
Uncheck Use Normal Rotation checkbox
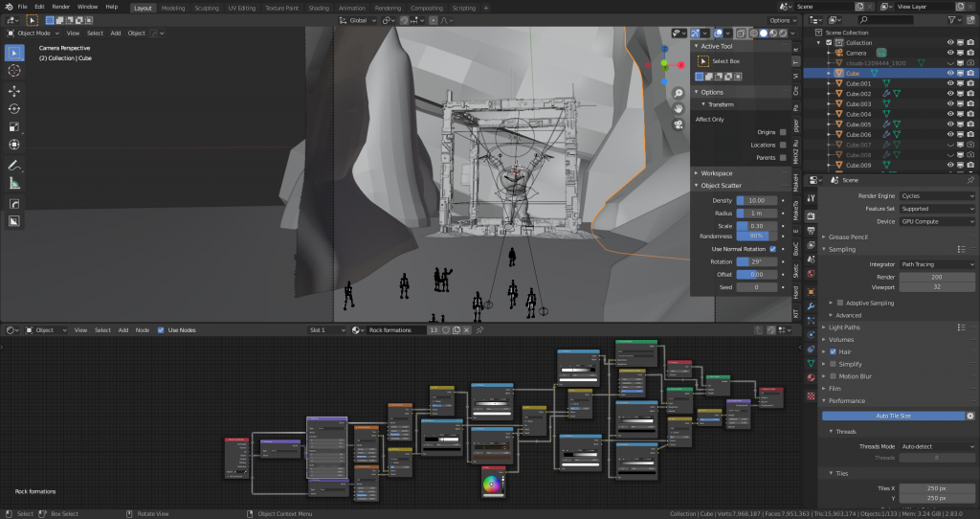772,249
